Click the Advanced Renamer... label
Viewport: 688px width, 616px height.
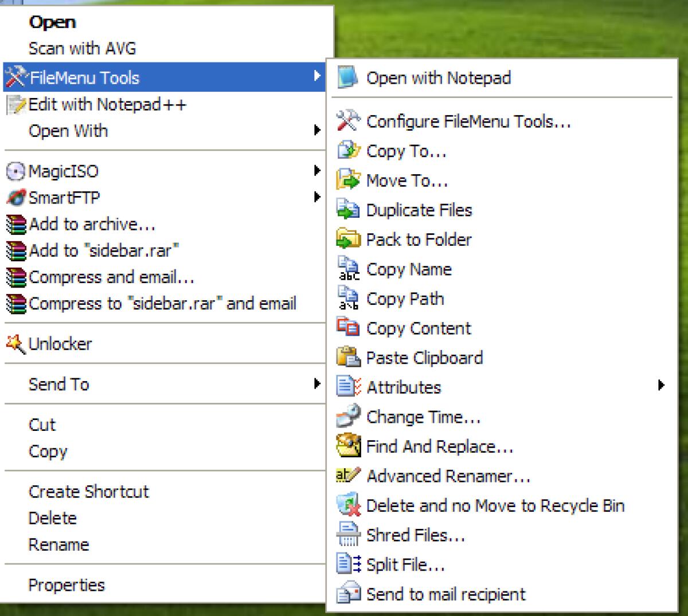(x=448, y=476)
